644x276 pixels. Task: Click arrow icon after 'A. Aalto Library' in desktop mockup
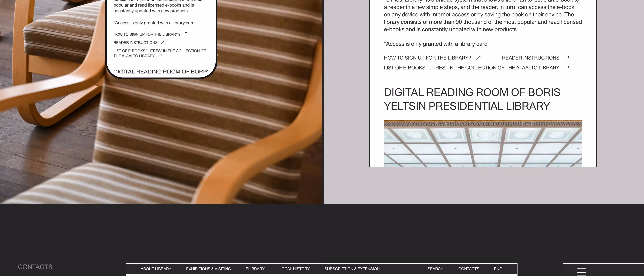[x=567, y=68]
